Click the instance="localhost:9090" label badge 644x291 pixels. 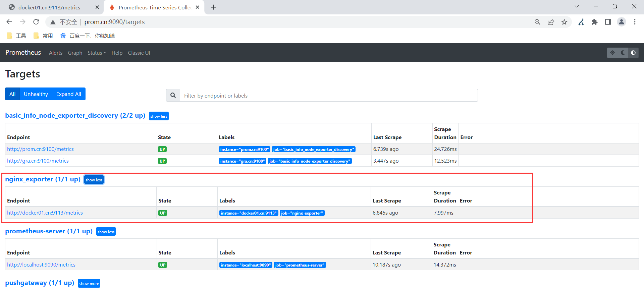pyautogui.click(x=246, y=265)
